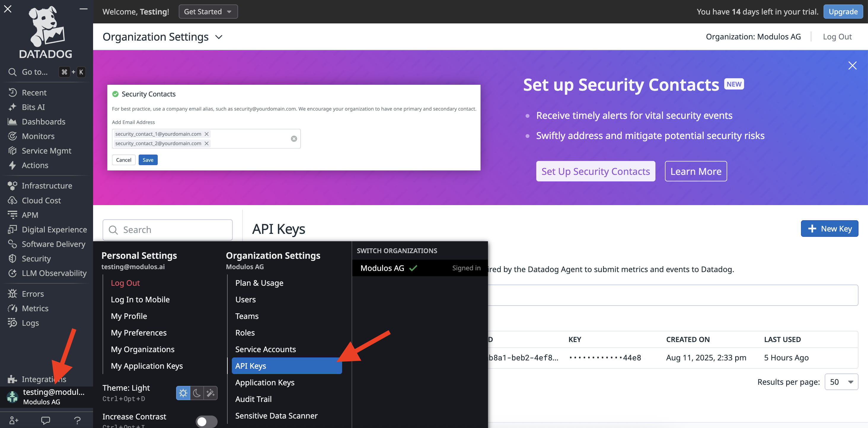Viewport: 868px width, 428px height.
Task: Click Save in Security Contacts form
Action: pos(148,160)
